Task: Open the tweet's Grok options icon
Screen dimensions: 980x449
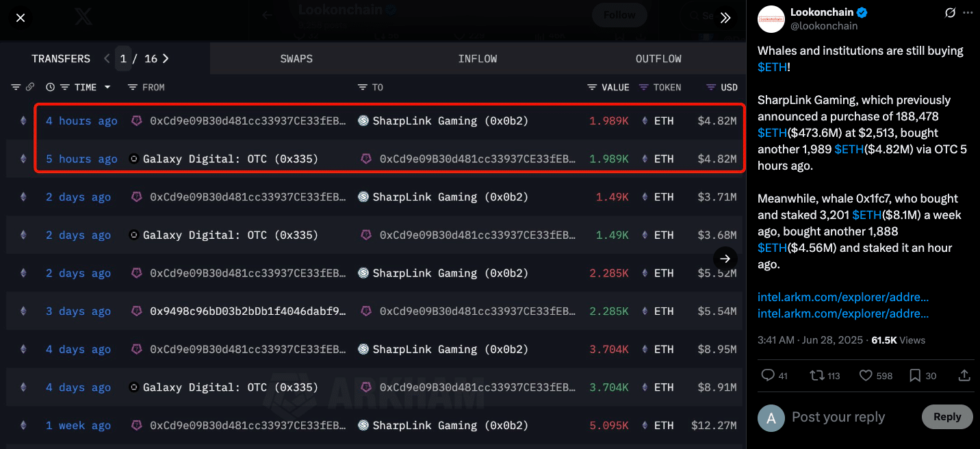Action: click(950, 13)
